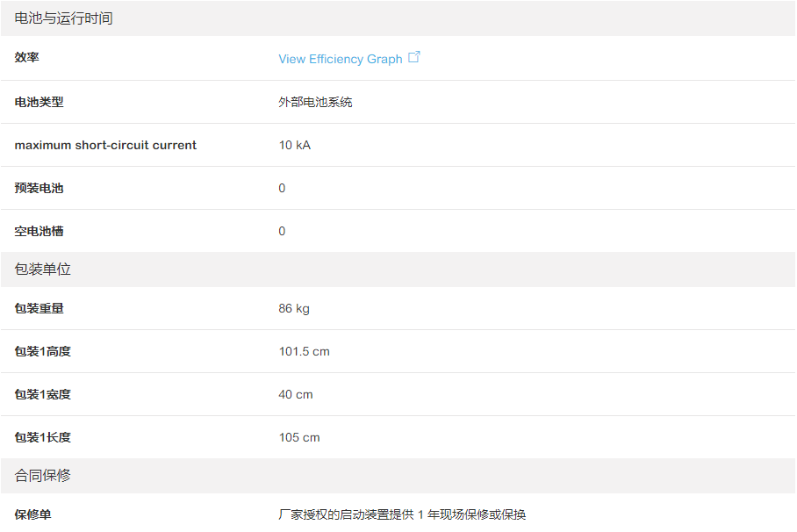Viewport: 797px width, 532px height.
Task: Click the 包装1高度 row label
Action: point(43,351)
